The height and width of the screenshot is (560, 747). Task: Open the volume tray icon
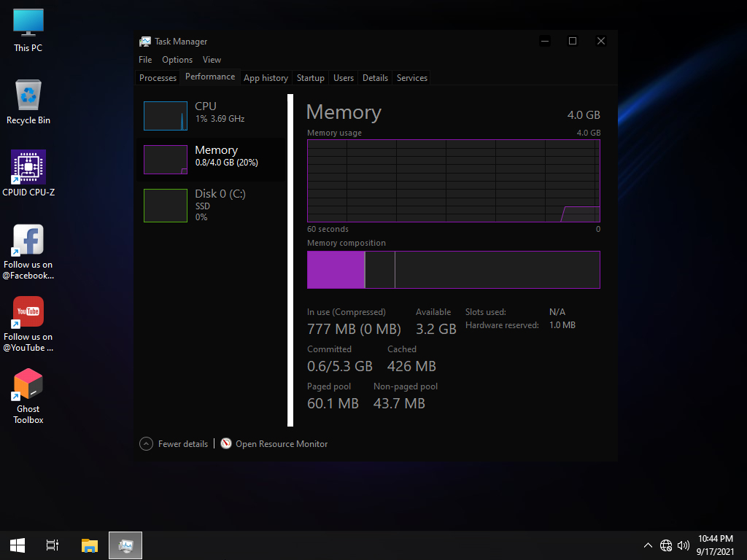pyautogui.click(x=684, y=545)
